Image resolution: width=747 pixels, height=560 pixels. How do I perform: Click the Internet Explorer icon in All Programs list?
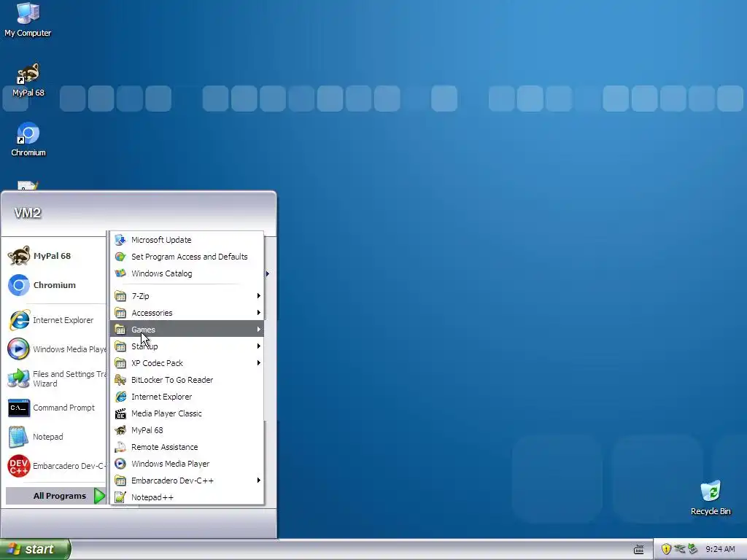120,397
